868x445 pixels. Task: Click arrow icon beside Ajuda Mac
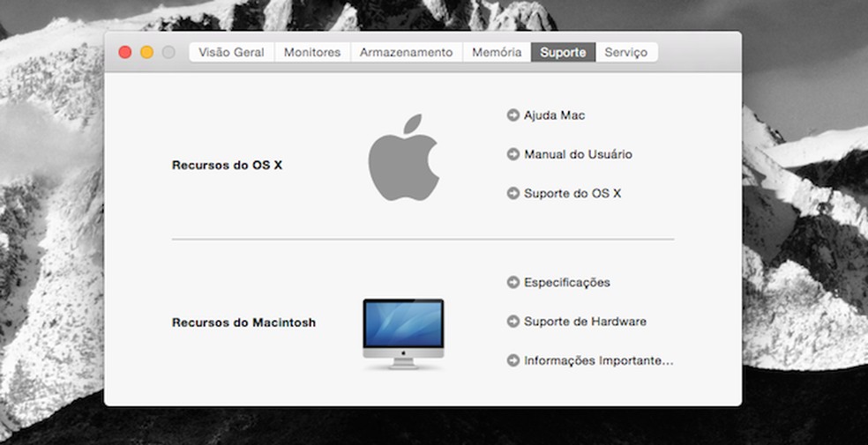(513, 115)
